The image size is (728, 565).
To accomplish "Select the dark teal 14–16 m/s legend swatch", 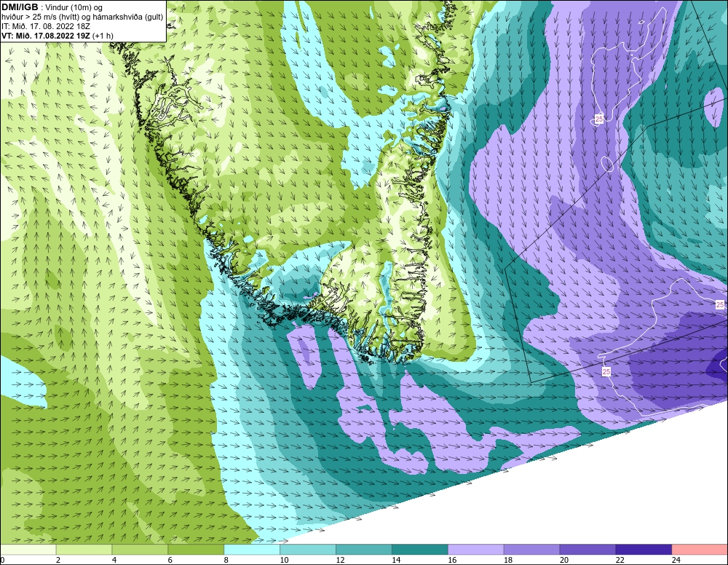I will 420,550.
